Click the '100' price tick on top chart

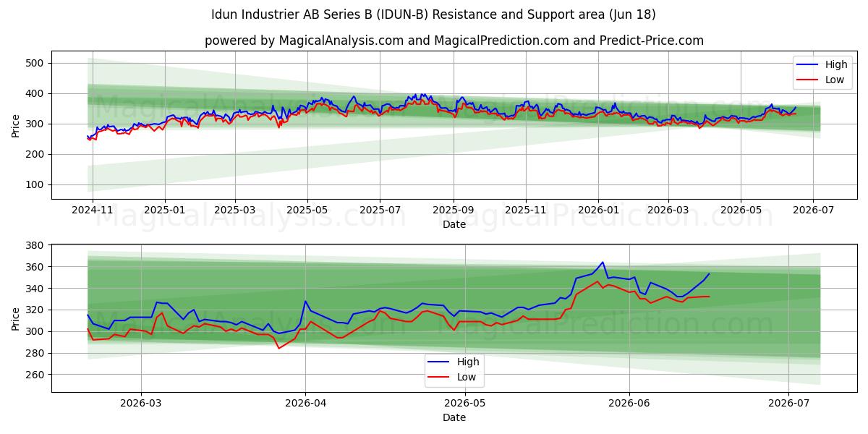click(x=36, y=185)
